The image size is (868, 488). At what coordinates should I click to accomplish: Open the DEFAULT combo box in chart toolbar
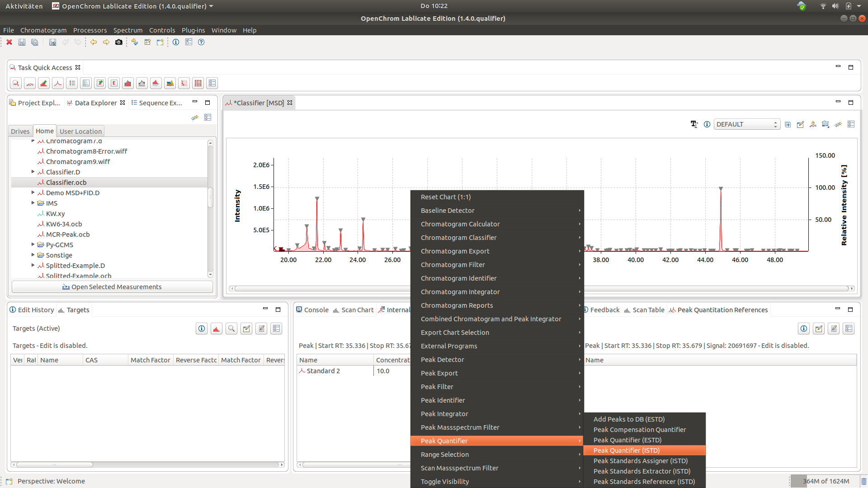[746, 124]
